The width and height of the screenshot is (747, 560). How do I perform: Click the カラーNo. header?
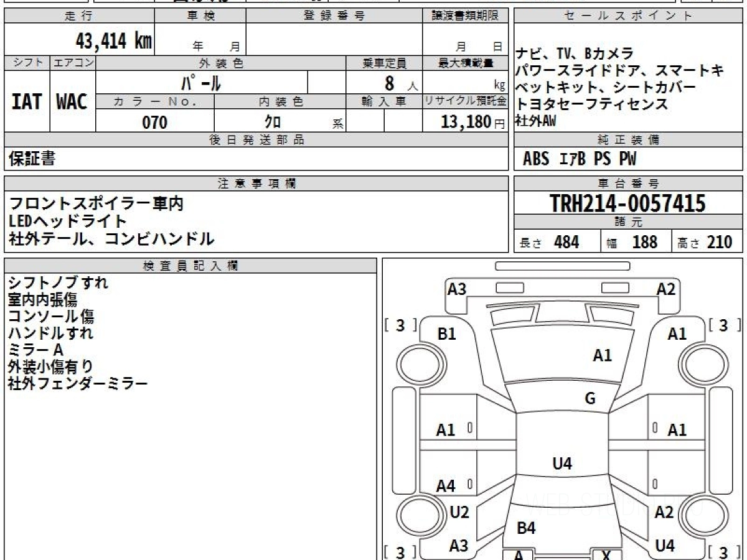pos(155,101)
